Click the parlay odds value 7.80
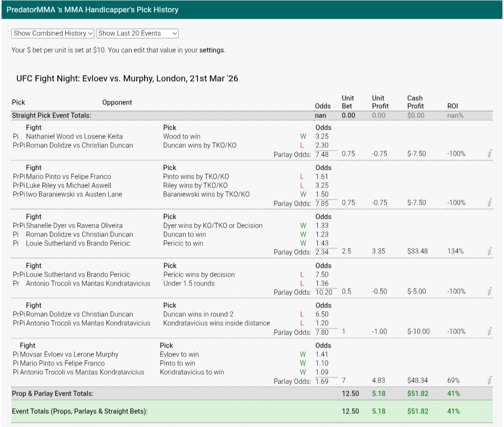 pos(322,332)
